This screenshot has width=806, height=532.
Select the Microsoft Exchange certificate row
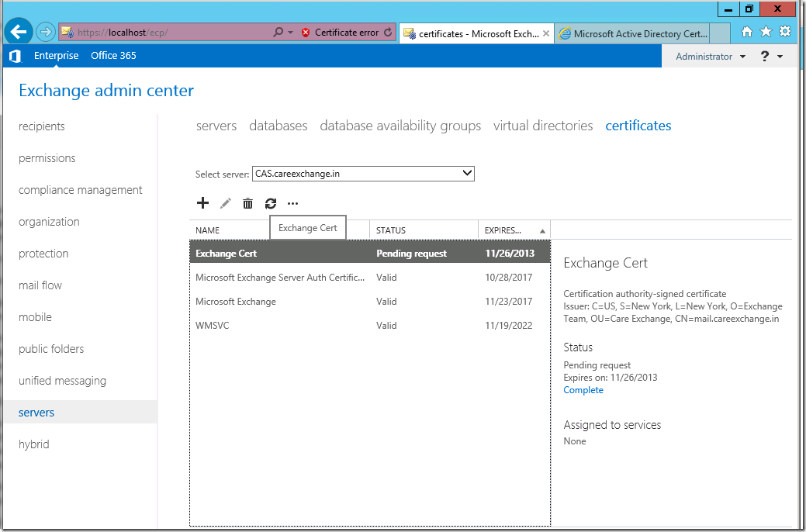click(x=370, y=302)
